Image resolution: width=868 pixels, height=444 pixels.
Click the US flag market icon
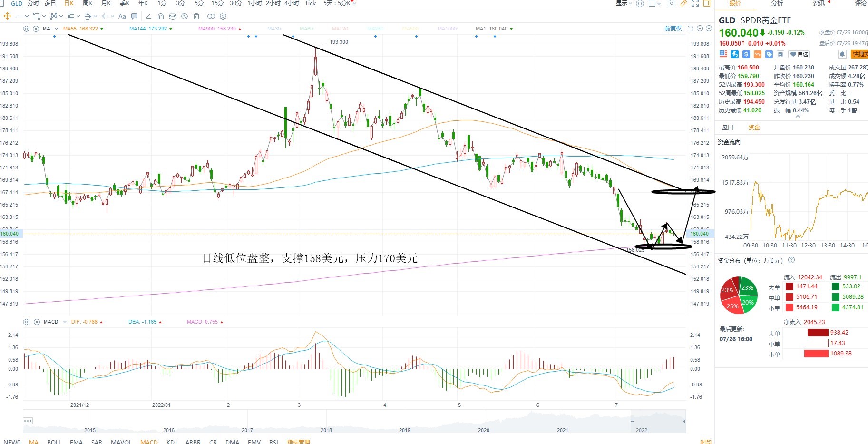[x=723, y=54]
